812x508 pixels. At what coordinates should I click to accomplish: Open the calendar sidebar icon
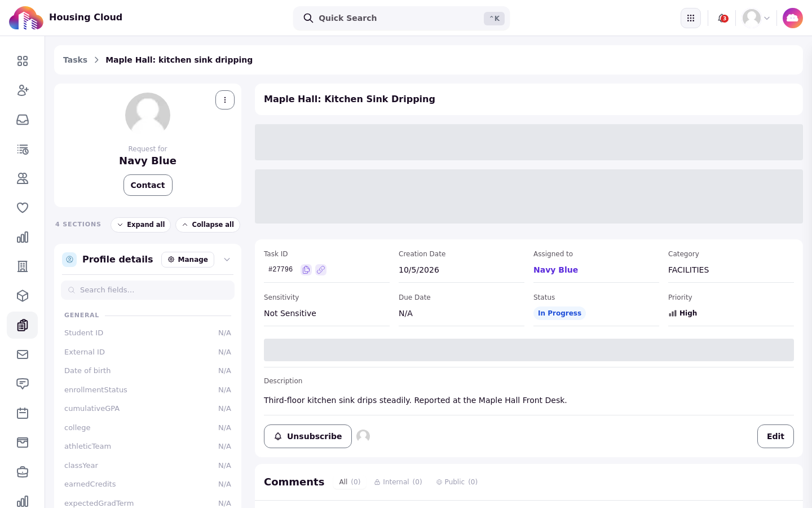click(23, 413)
